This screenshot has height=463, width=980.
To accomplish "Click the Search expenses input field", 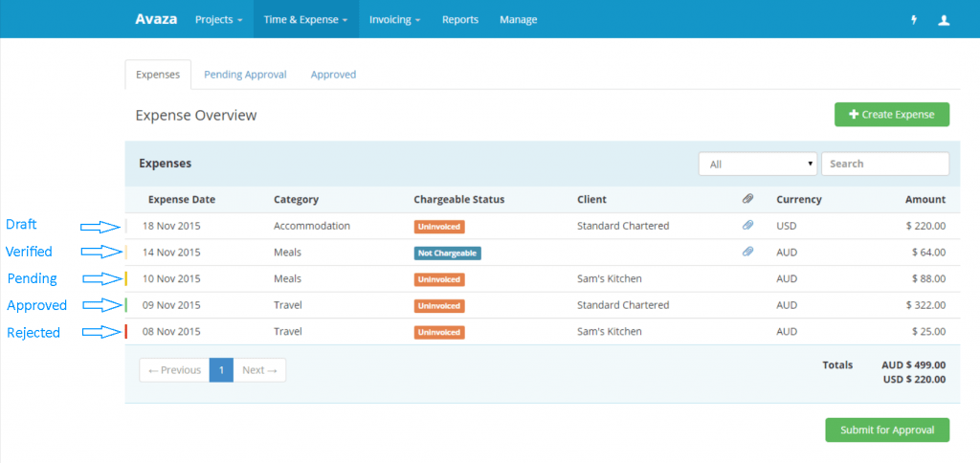I will 885,164.
